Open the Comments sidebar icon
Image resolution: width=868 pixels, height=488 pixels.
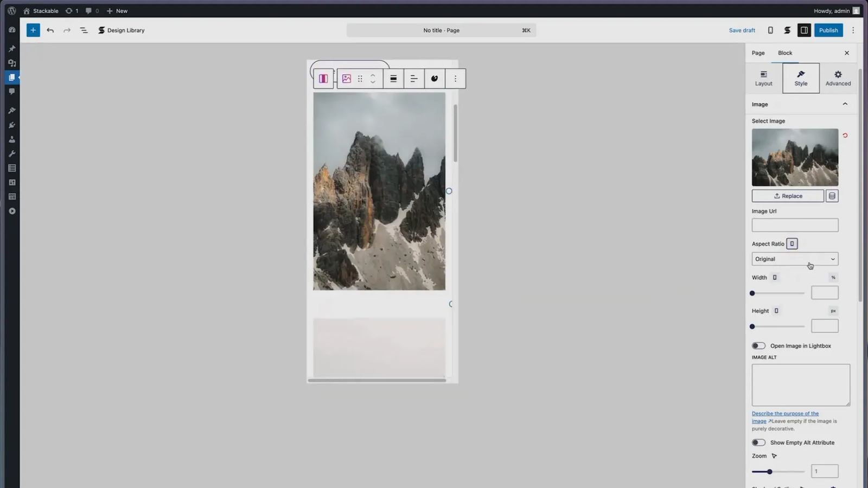[x=12, y=92]
